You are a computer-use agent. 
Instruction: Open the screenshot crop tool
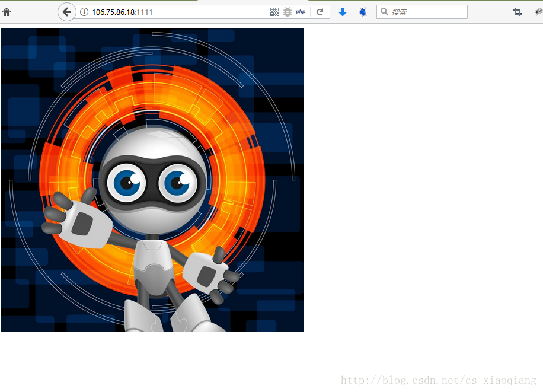point(518,12)
